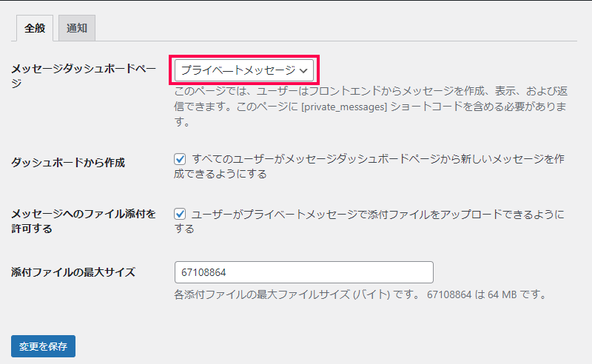Click the メッセージへのファイル添付を許可する label
Image resolution: width=592 pixels, height=364 pixels.
(x=84, y=221)
